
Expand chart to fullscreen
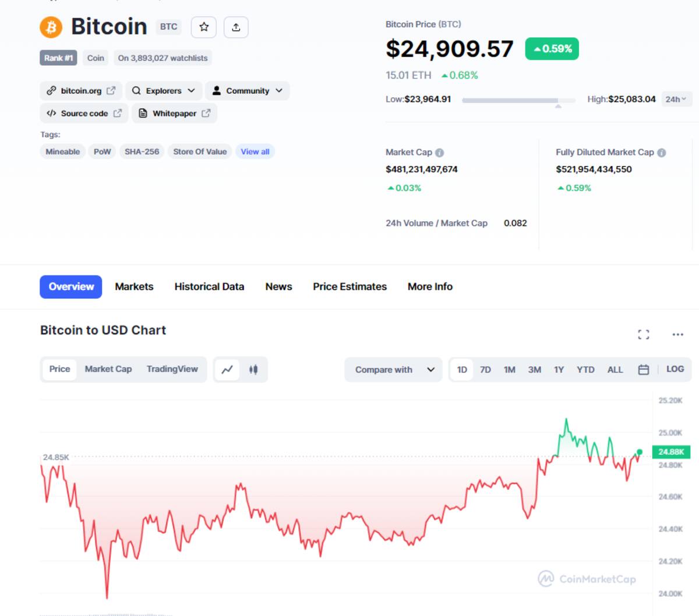coord(643,334)
